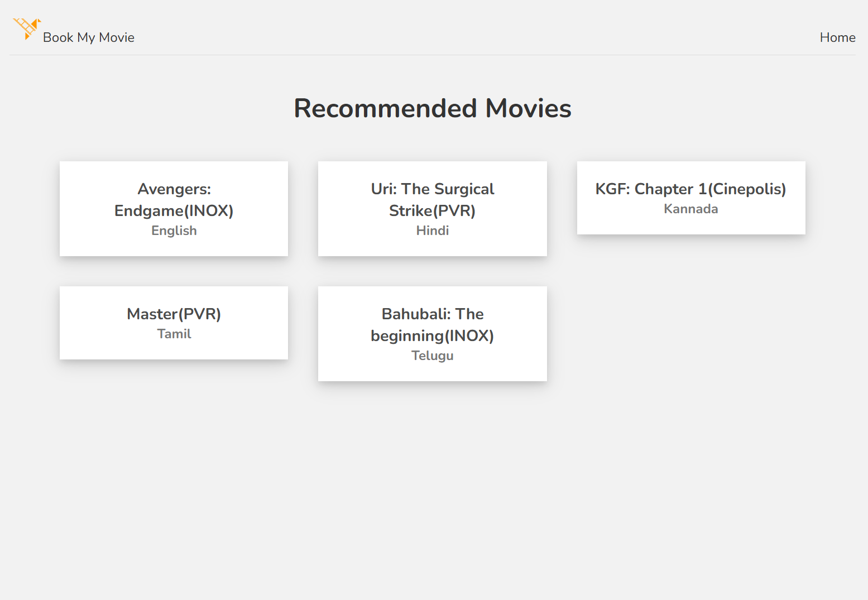The width and height of the screenshot is (868, 600).
Task: Select the Uri: The Surgical Strike(PVR) card
Action: (x=433, y=209)
